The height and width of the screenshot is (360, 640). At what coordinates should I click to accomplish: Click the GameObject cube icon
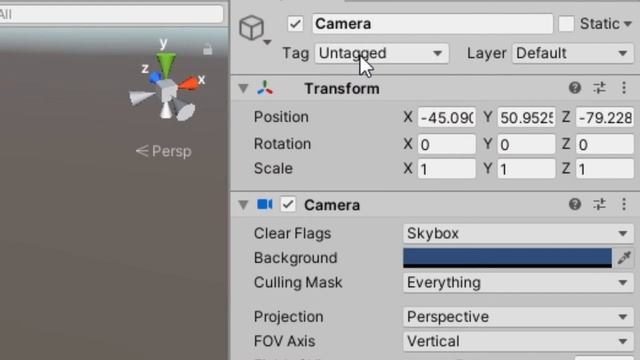coord(251,28)
